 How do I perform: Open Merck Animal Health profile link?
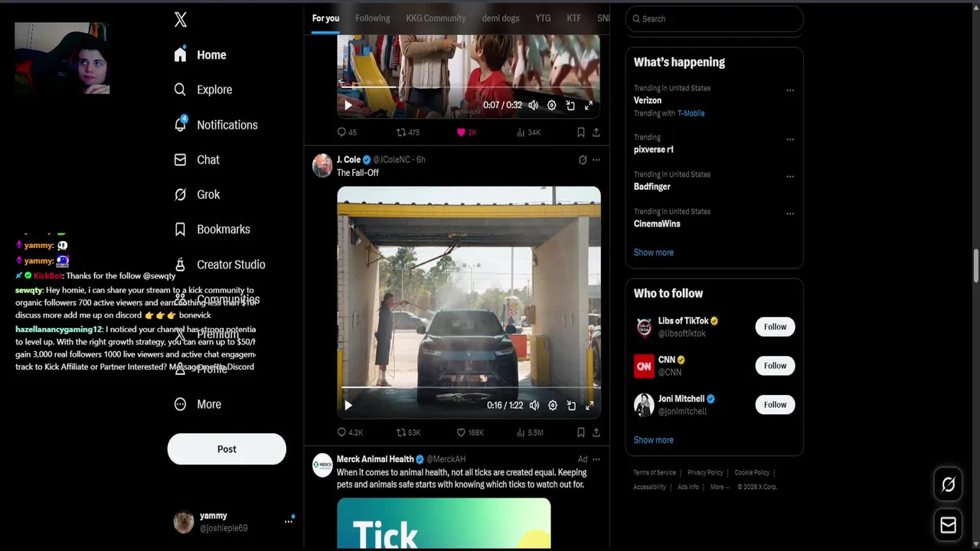[375, 459]
